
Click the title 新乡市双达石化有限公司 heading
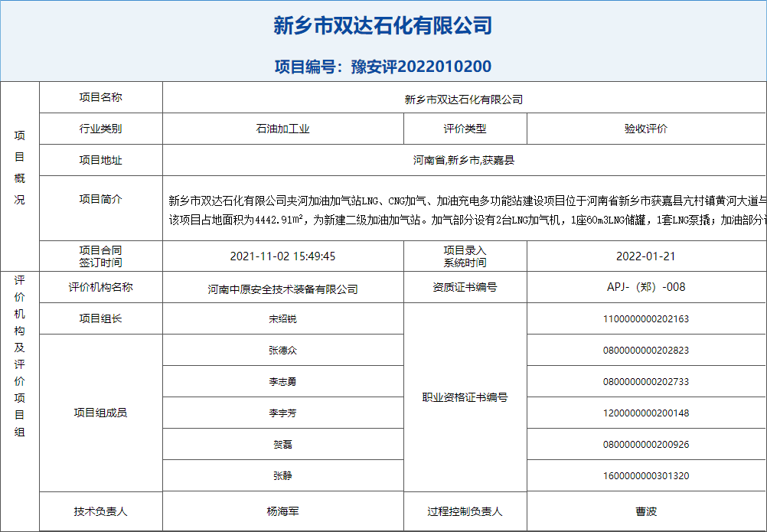click(383, 25)
